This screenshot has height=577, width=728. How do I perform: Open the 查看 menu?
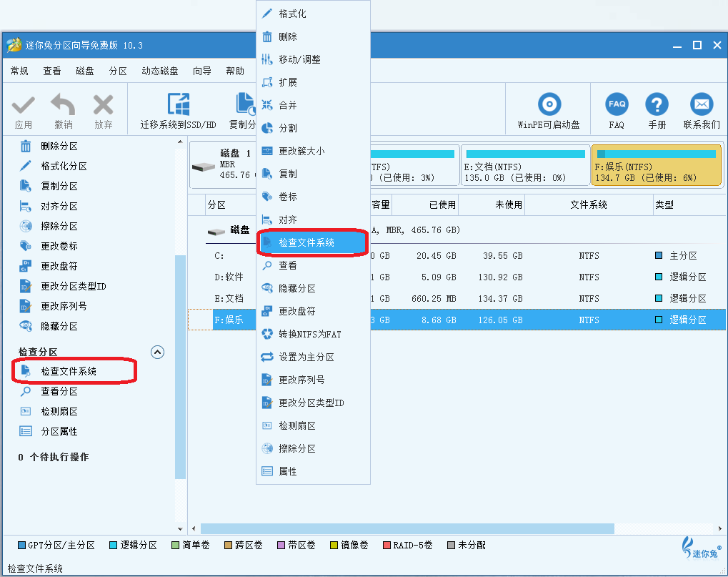tap(52, 71)
